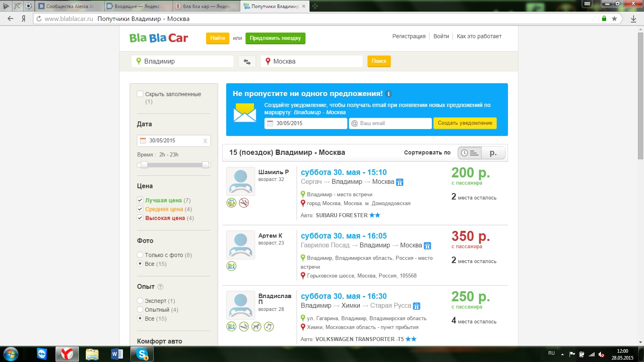Select Опытный experience level
The height and width of the screenshot is (362, 644).
tap(140, 309)
